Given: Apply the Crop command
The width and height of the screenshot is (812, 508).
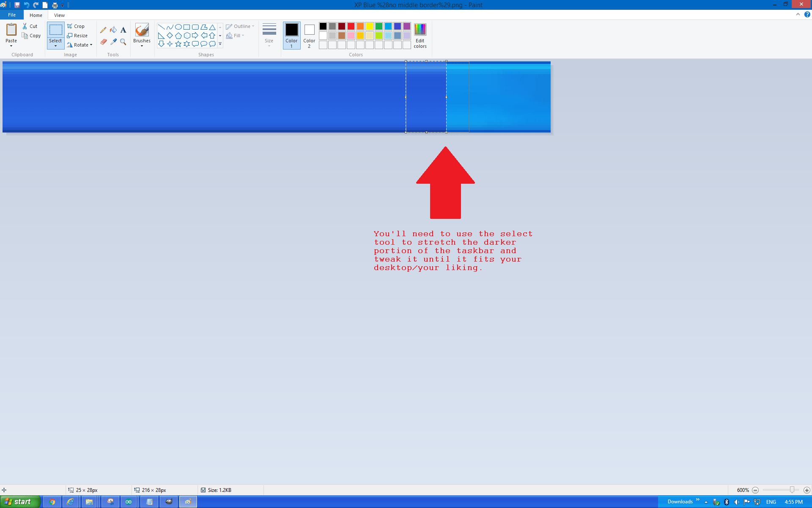Looking at the screenshot, I should pos(76,26).
